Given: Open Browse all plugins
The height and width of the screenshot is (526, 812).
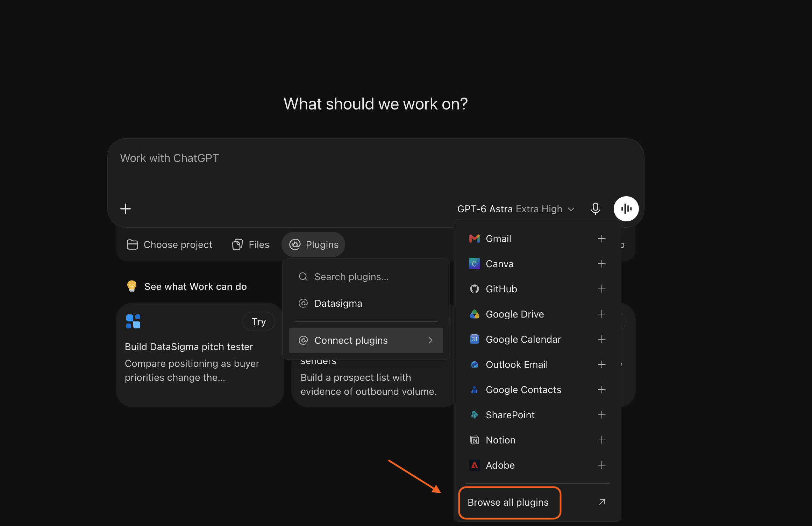Looking at the screenshot, I should [537, 502].
